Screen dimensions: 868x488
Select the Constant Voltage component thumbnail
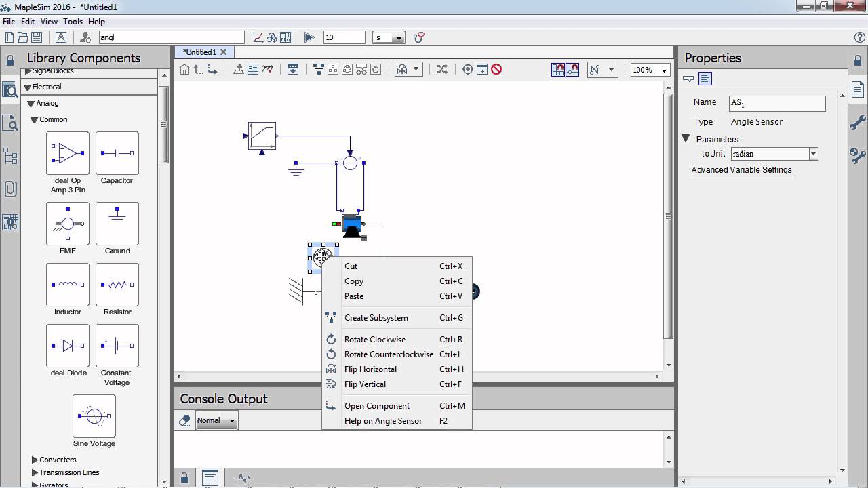pos(117,346)
